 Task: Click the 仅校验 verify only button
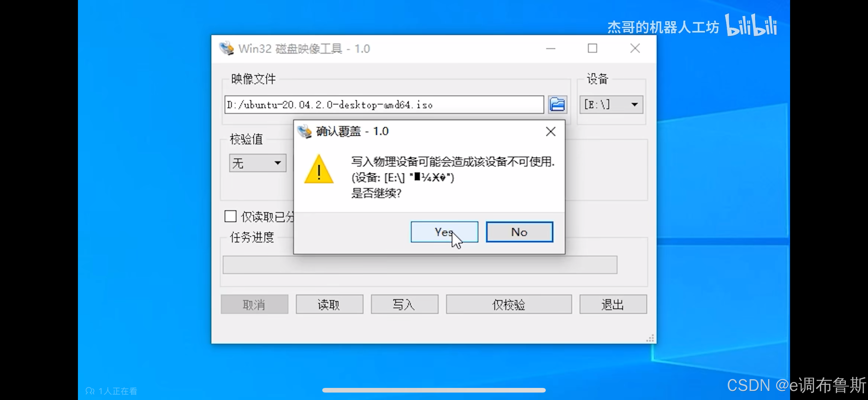[x=509, y=304]
